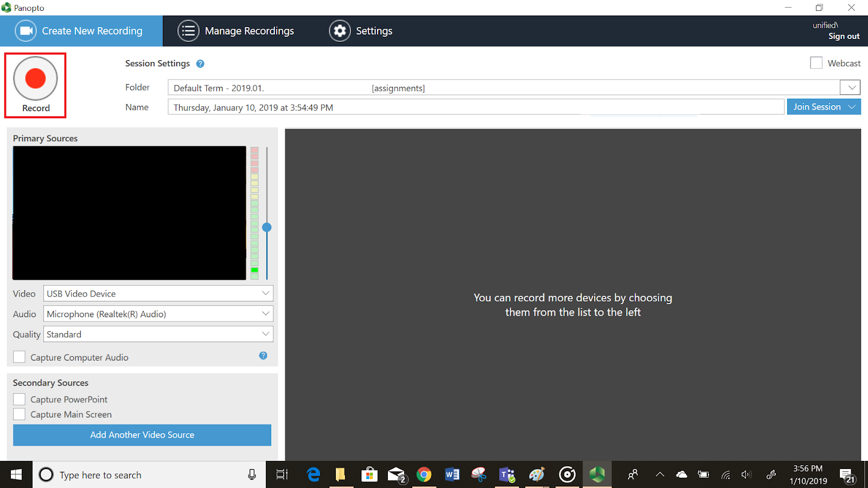868x488 pixels.
Task: Click the Settings gear icon
Action: pos(340,31)
